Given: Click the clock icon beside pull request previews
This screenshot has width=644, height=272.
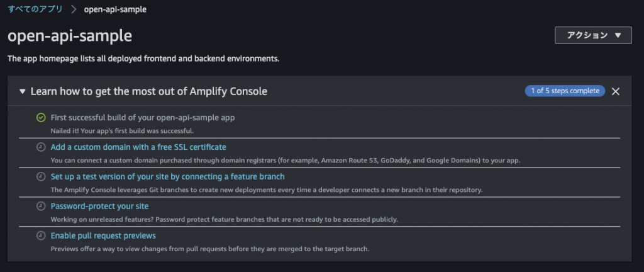Looking at the screenshot, I should coord(41,236).
